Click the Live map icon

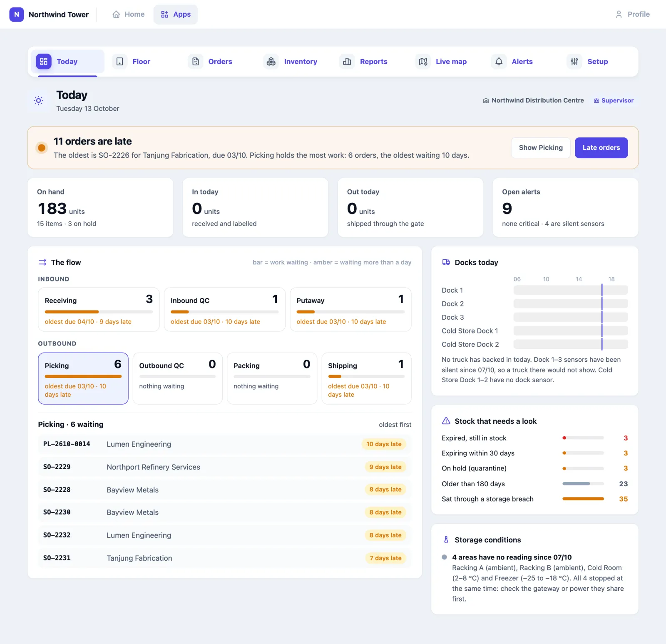click(423, 62)
